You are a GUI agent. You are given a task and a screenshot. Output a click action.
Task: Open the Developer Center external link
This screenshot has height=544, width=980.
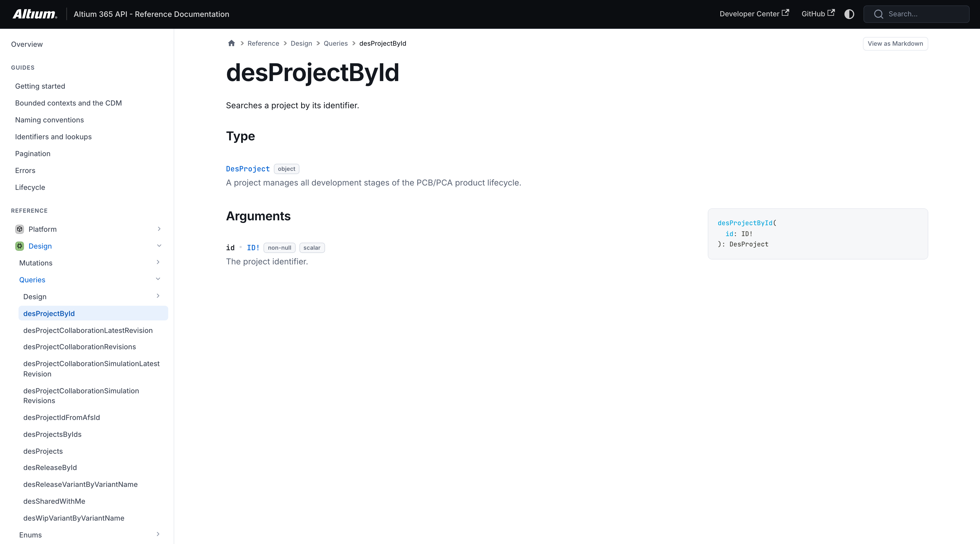point(754,14)
